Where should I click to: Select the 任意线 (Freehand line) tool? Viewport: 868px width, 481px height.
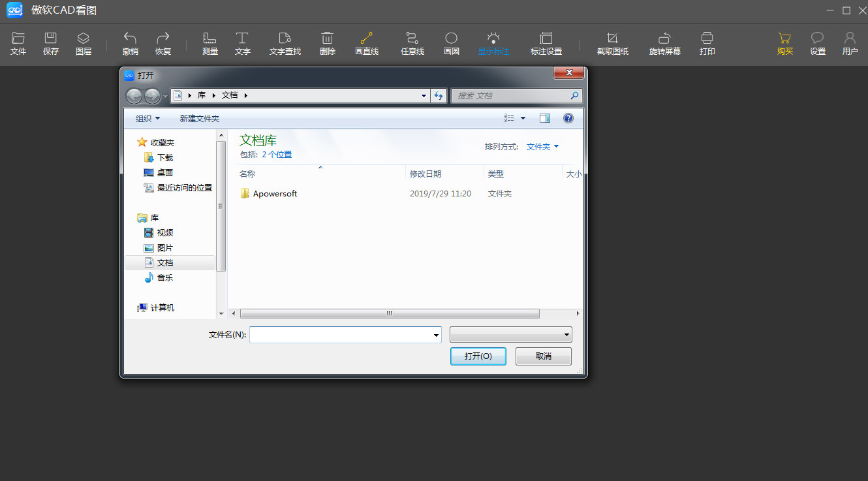[x=412, y=44]
